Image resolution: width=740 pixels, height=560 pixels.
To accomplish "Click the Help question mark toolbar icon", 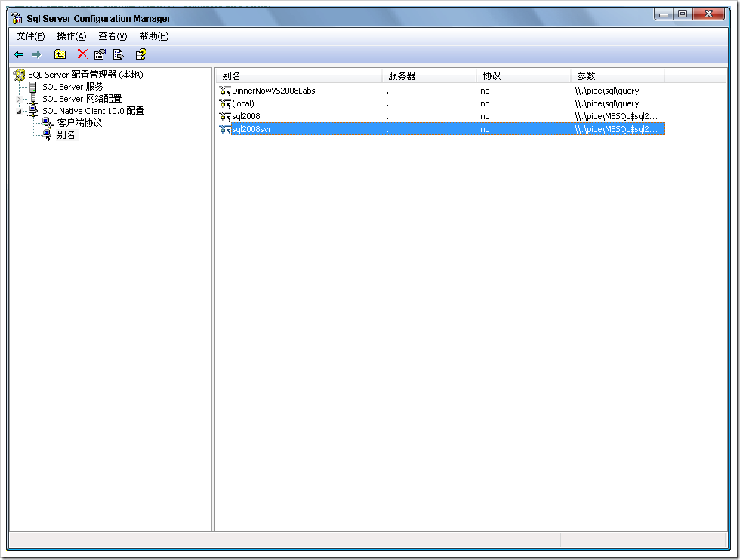I will point(140,55).
